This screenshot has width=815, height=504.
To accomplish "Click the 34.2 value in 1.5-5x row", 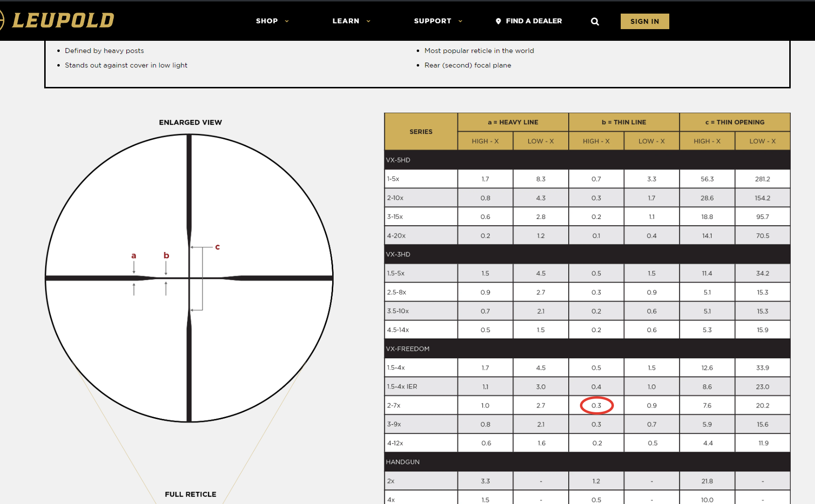I will pos(763,273).
